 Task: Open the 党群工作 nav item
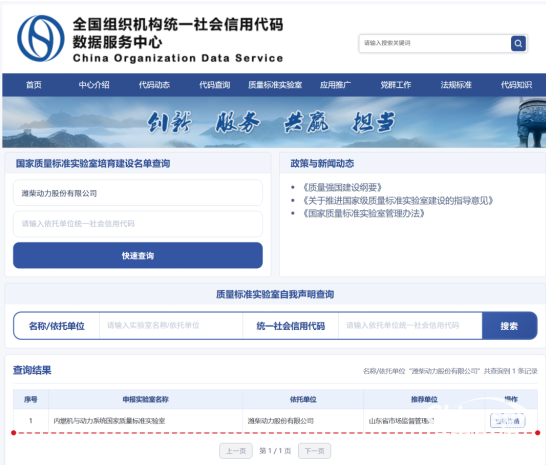pos(396,85)
